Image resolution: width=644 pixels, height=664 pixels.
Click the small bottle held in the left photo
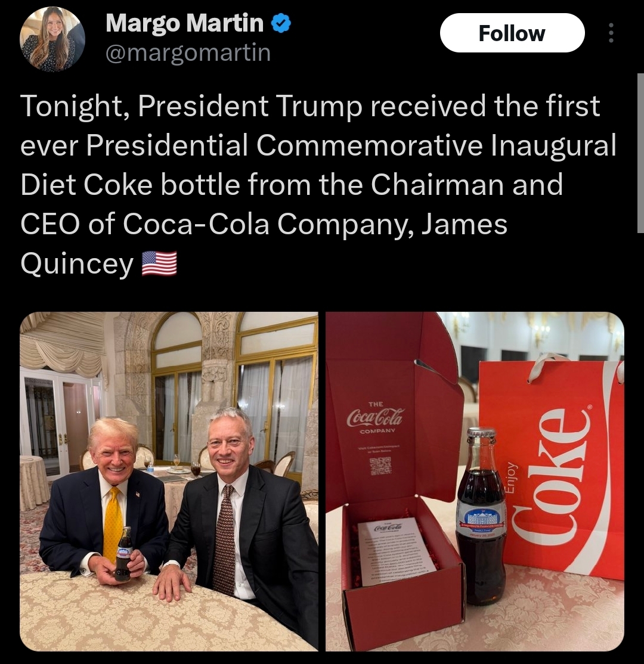click(x=123, y=553)
